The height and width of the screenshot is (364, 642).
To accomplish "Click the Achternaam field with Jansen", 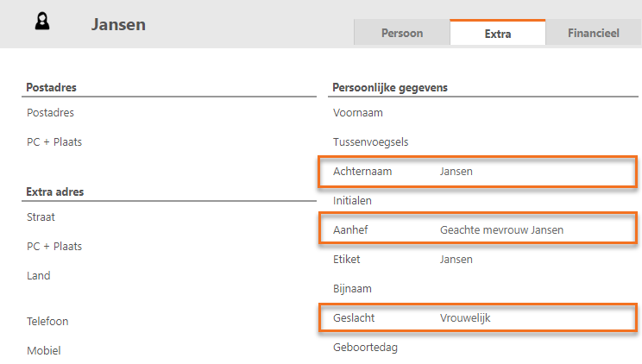I will pos(477,172).
